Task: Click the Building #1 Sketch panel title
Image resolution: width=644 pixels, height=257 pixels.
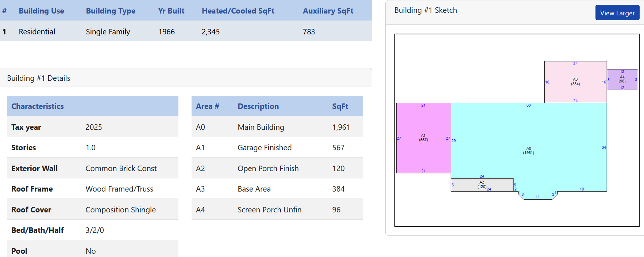Action: click(x=425, y=10)
